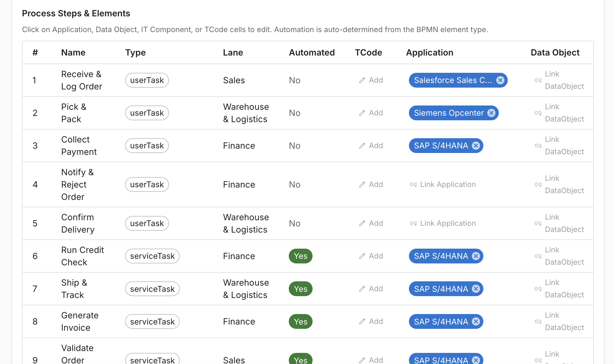
Task: Click the Yes badge on Generate Invoice row
Action: coord(300,321)
